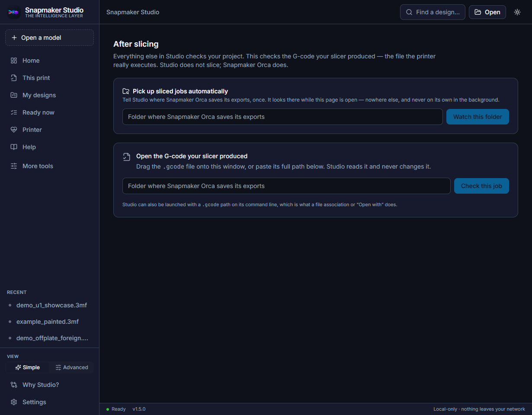Click the Watch this folder button
This screenshot has height=415, width=532.
coord(478,117)
